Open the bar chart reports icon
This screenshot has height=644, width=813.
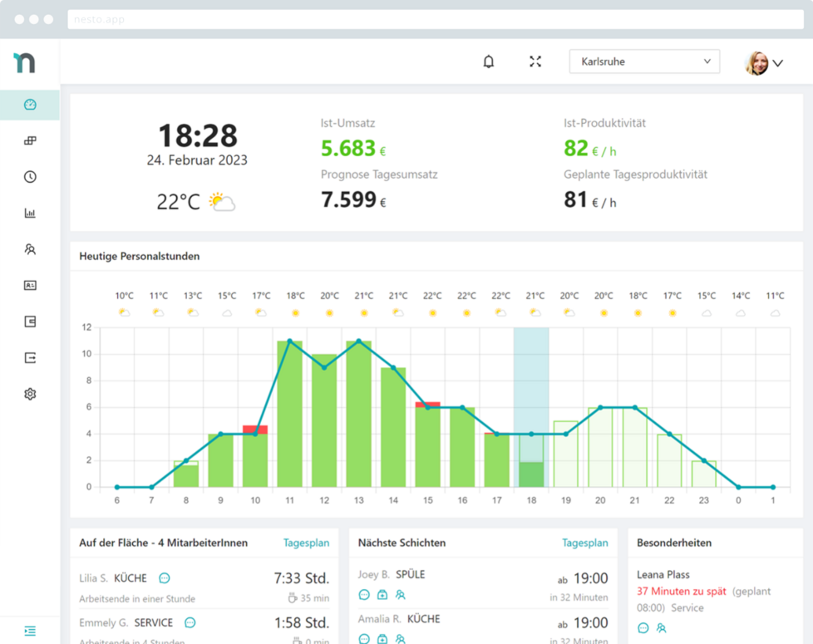[x=30, y=214]
